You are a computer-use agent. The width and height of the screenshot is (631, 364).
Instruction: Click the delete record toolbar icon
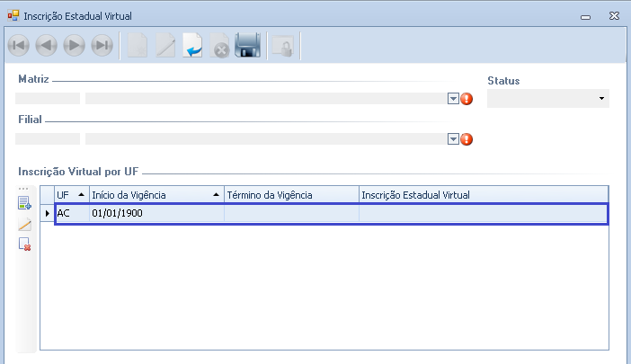(x=219, y=46)
